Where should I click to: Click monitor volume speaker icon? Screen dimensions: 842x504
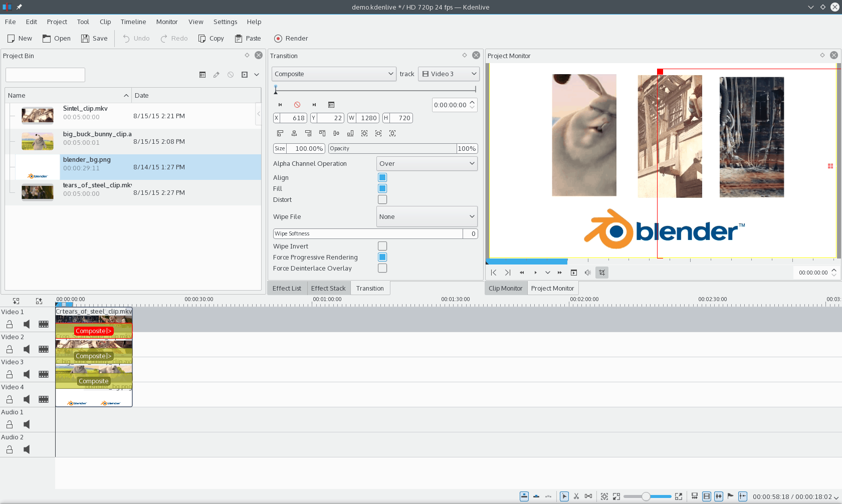coord(587,273)
